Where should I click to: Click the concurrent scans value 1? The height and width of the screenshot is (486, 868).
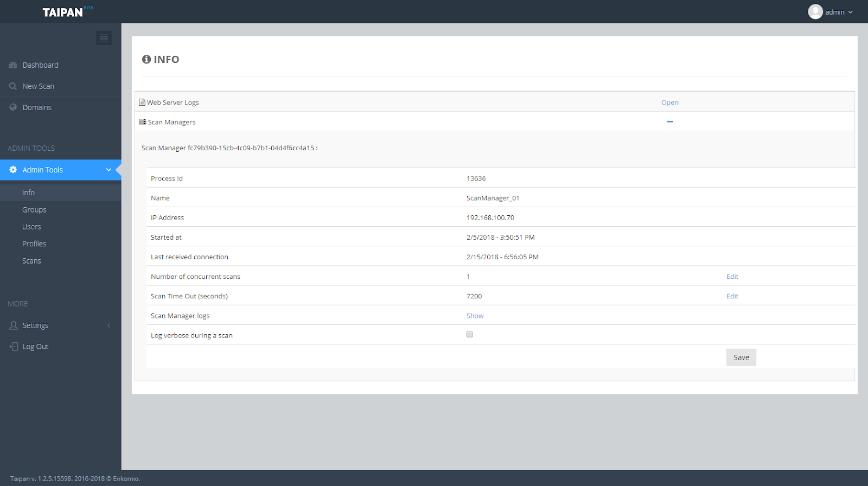point(468,277)
